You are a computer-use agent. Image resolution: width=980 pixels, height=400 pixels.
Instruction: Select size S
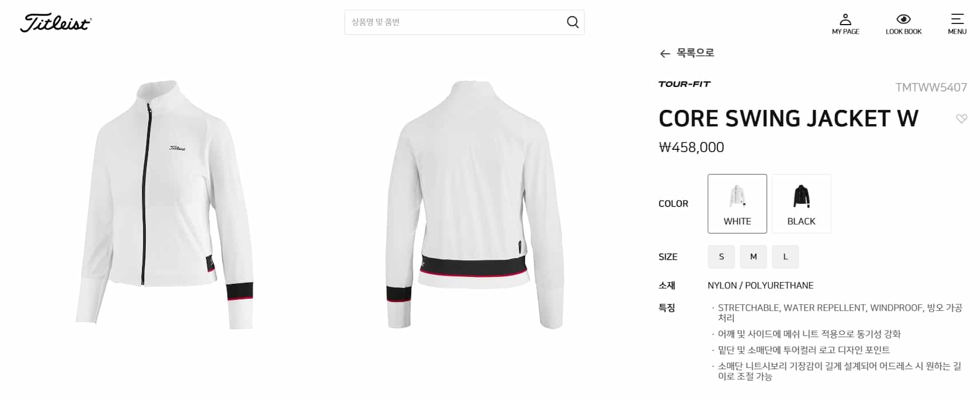click(x=721, y=257)
